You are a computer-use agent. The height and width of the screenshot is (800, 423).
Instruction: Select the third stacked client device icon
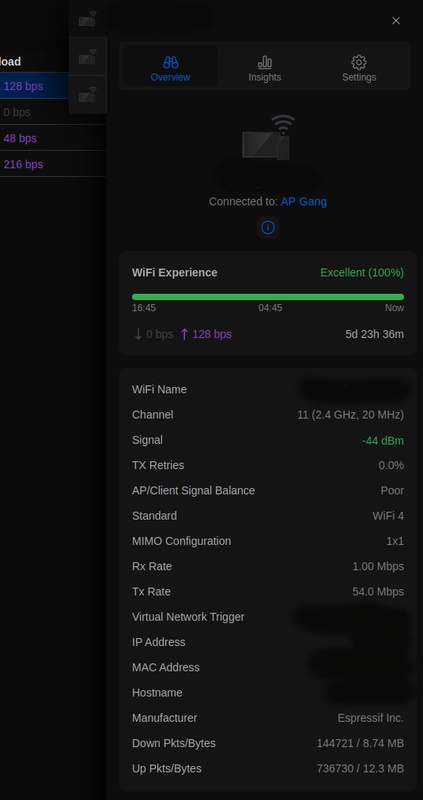(x=88, y=94)
